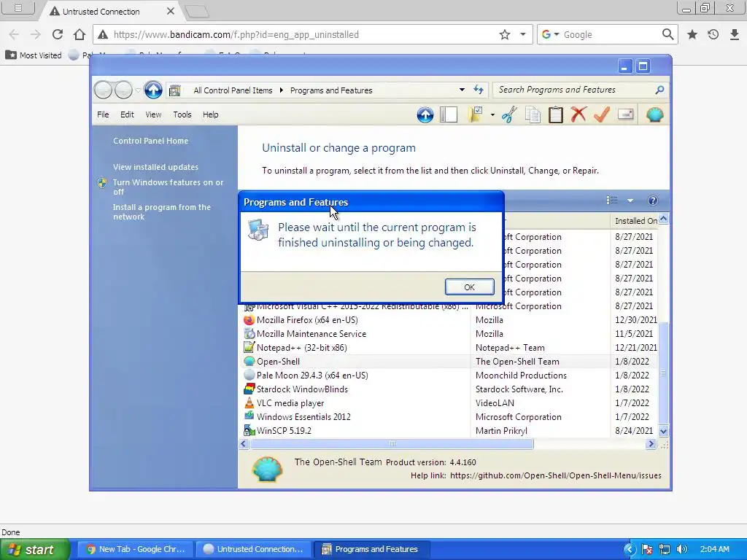The height and width of the screenshot is (560, 747).
Task: Open address bar history dropdown in Explorer
Action: pyautogui.click(x=462, y=90)
